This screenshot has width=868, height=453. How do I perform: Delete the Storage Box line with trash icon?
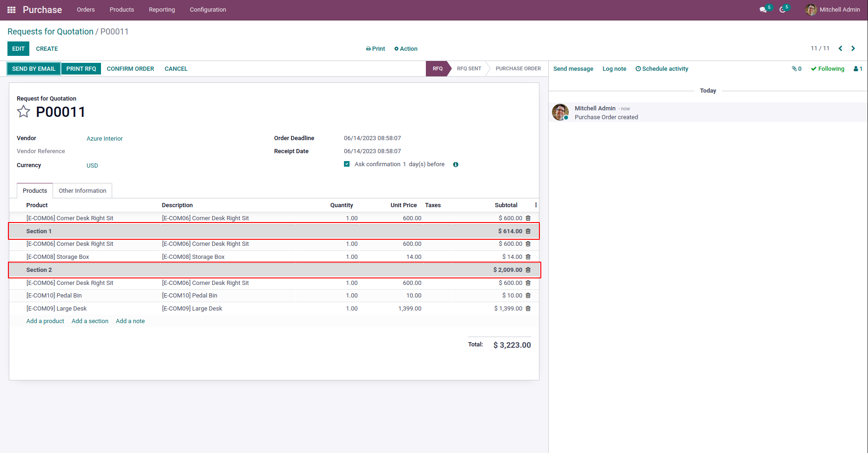pos(528,257)
